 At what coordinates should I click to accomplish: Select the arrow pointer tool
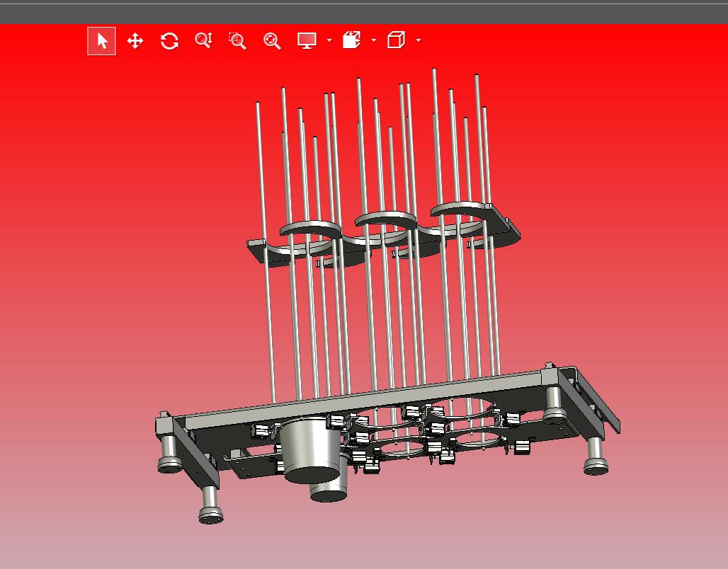[102, 41]
